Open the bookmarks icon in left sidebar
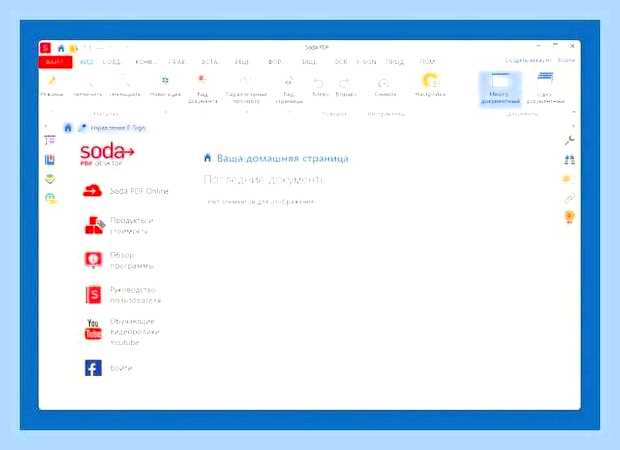 [50, 160]
